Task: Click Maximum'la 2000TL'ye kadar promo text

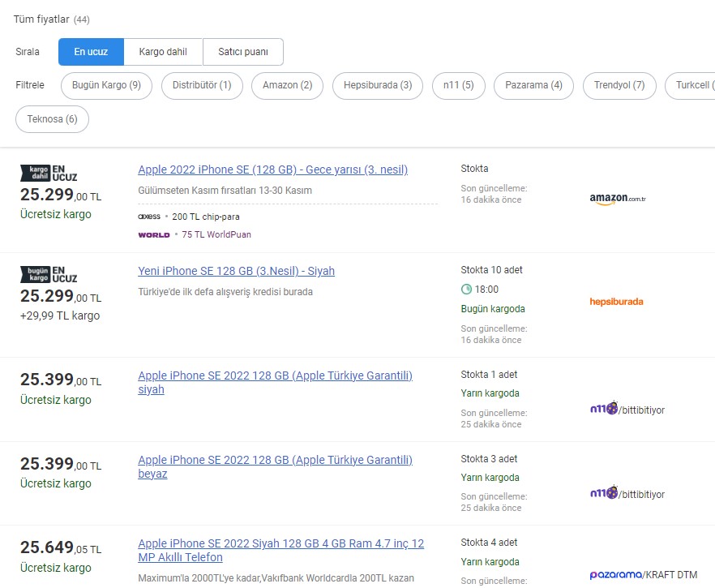Action: (276, 578)
